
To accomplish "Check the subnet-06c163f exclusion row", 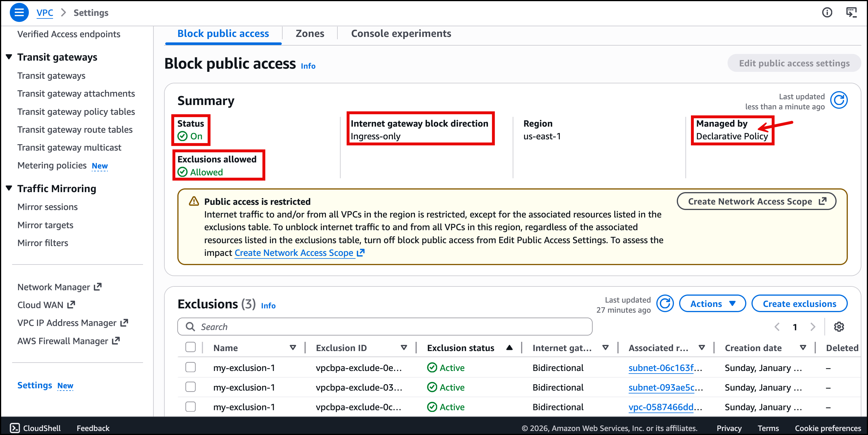I will pos(190,367).
